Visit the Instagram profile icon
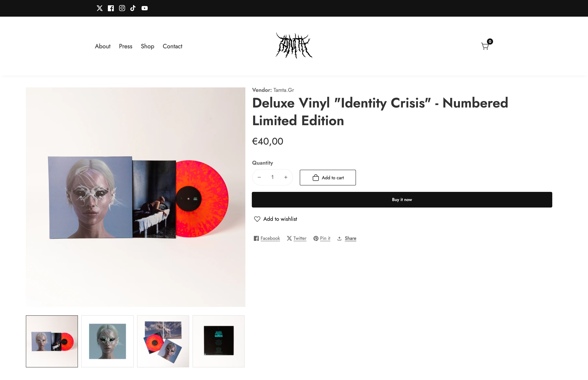The width and height of the screenshot is (588, 380). [x=122, y=8]
